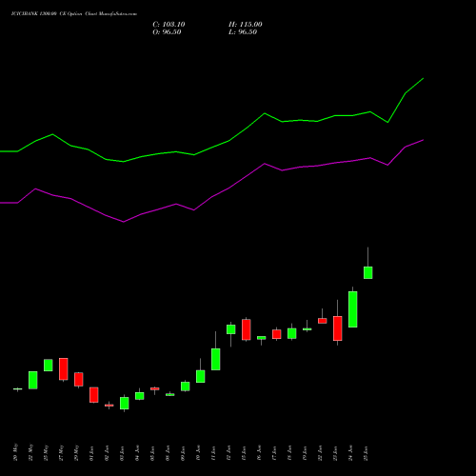Click the 20 May date label

click(x=16, y=452)
